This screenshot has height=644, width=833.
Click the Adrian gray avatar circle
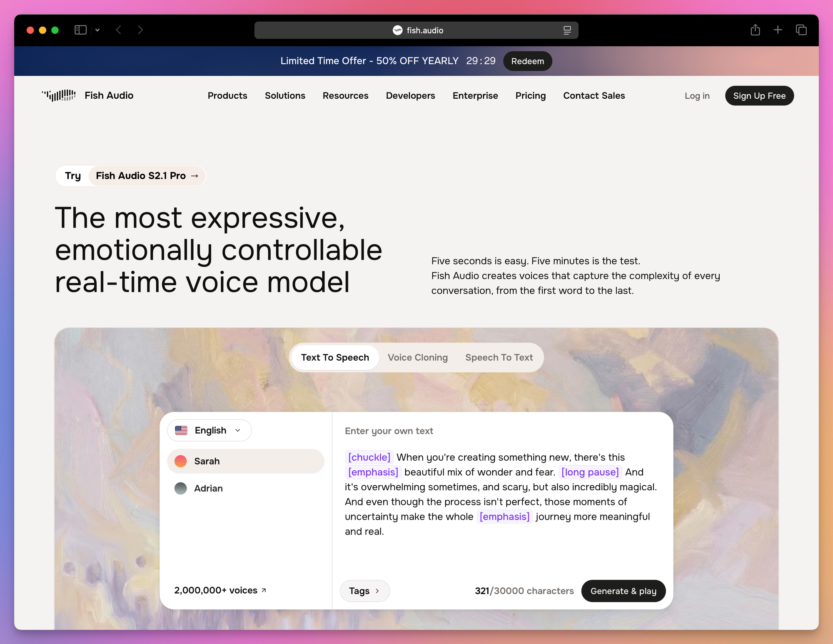coord(180,488)
